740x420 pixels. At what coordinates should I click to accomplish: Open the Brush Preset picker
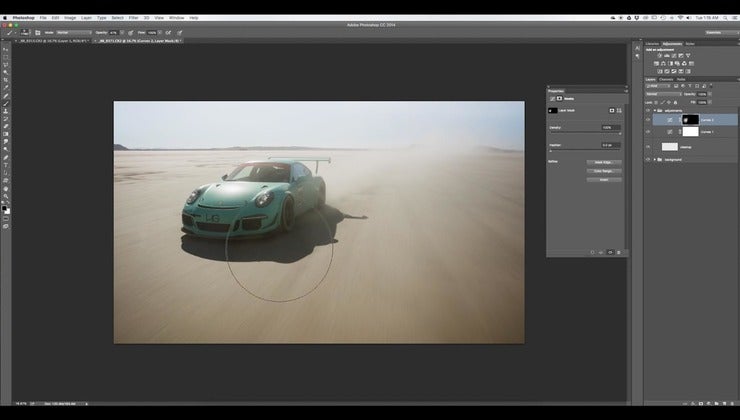[x=25, y=33]
